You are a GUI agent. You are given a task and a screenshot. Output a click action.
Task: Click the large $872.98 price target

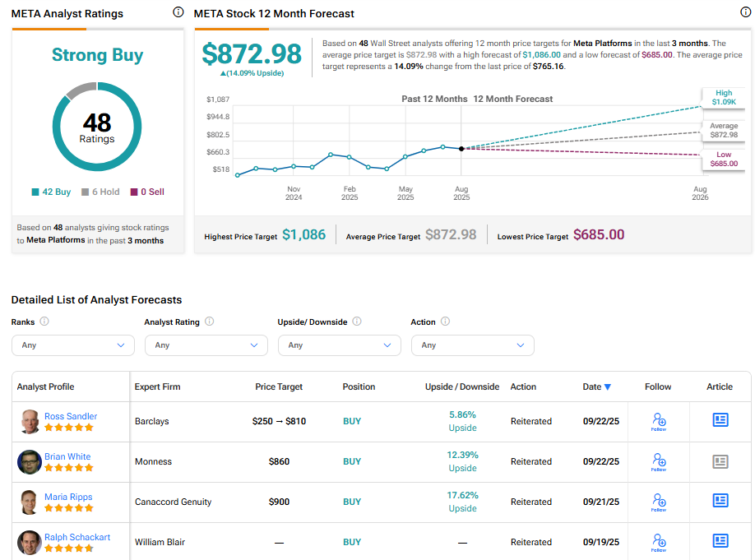[x=252, y=53]
